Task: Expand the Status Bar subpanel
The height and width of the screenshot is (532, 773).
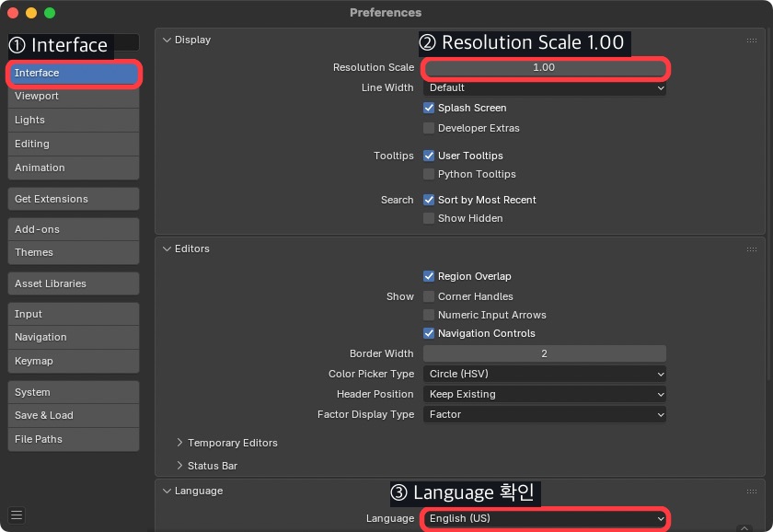Action: pyautogui.click(x=180, y=466)
